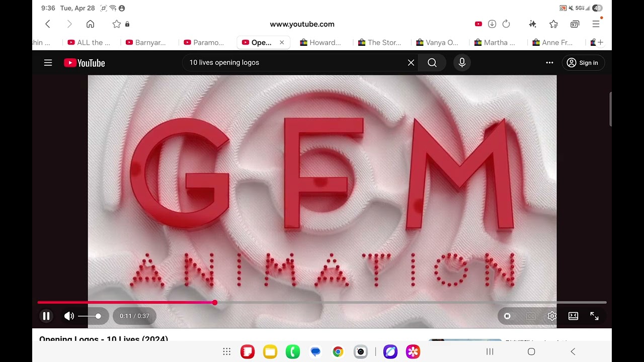The height and width of the screenshot is (362, 644).
Task: Clear the YouTube search text
Action: pyautogui.click(x=411, y=63)
